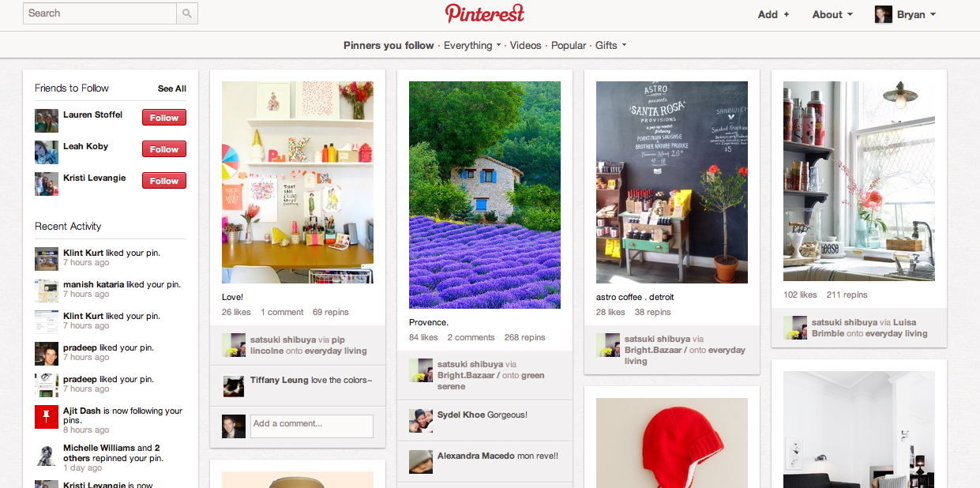The image size is (980, 488).
Task: Follow Leah Koby
Action: point(164,149)
